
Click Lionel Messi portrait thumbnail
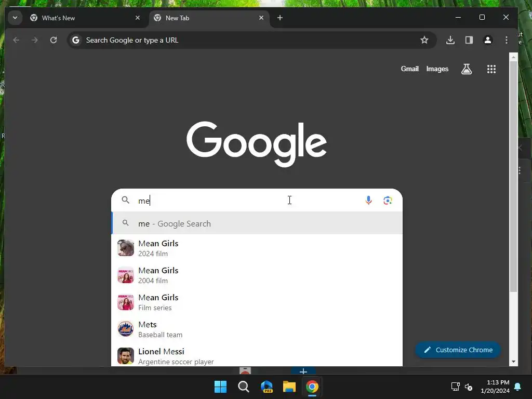click(126, 356)
